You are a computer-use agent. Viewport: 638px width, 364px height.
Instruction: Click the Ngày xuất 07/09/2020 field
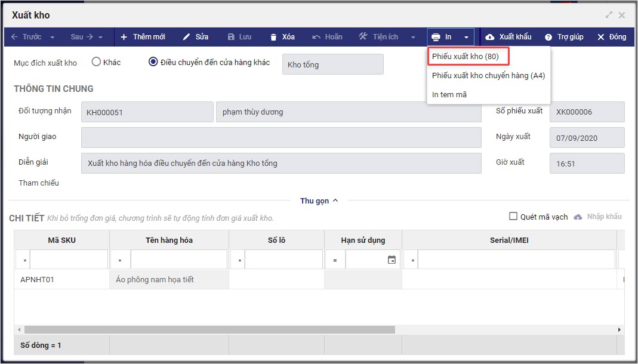point(587,137)
